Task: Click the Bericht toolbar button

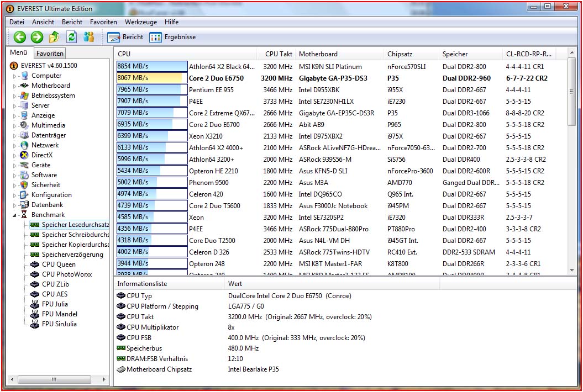Action: tap(125, 37)
